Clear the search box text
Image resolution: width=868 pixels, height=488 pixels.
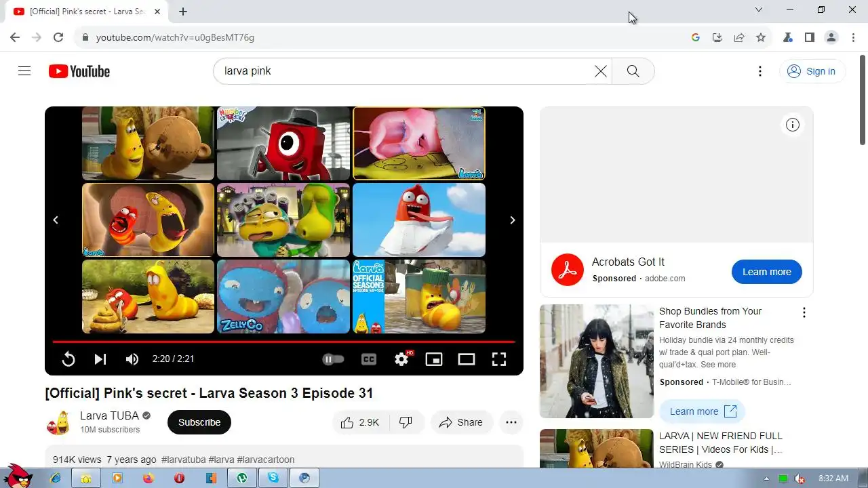(600, 71)
